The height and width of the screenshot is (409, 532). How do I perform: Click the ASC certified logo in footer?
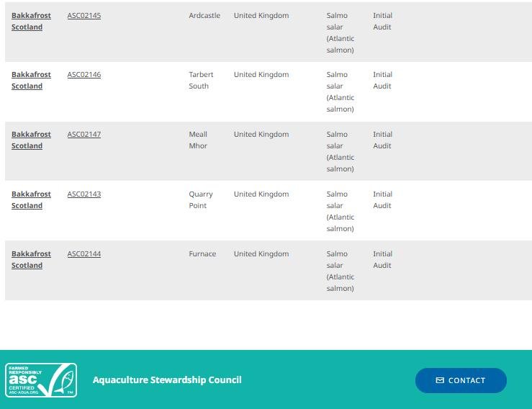tap(41, 380)
